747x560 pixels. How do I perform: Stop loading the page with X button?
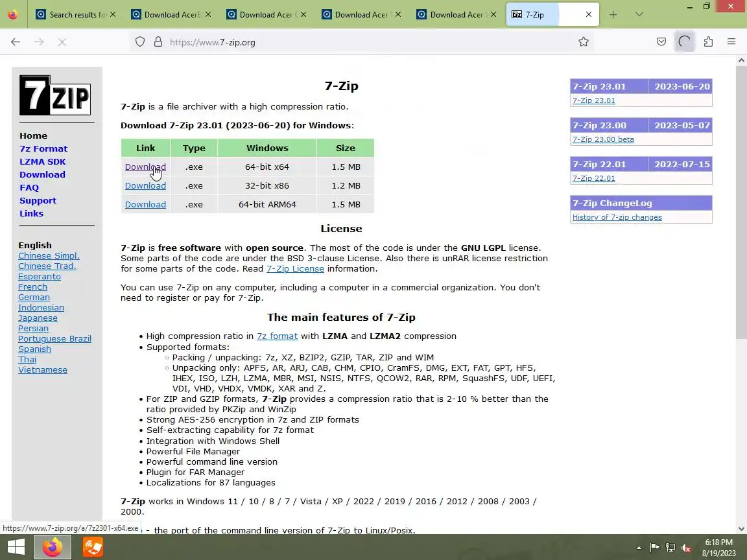click(x=62, y=42)
